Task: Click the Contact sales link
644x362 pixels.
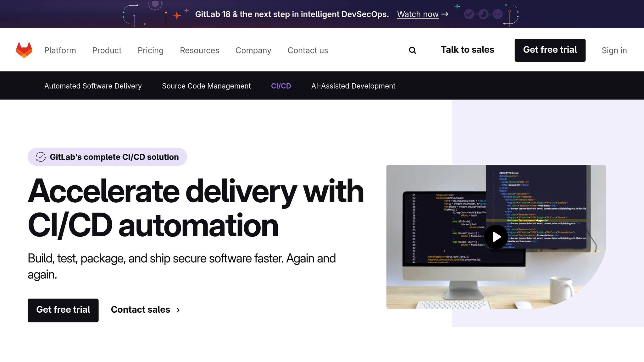Action: [x=141, y=310]
